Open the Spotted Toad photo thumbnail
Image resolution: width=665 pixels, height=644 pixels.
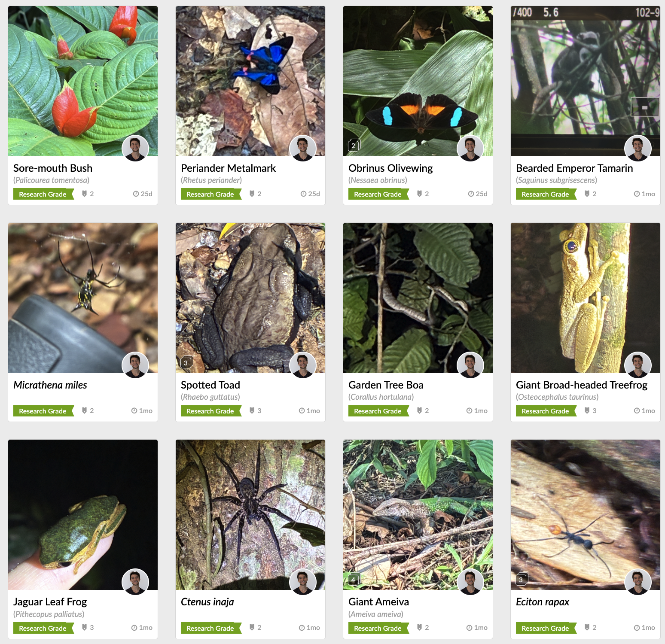tap(250, 298)
